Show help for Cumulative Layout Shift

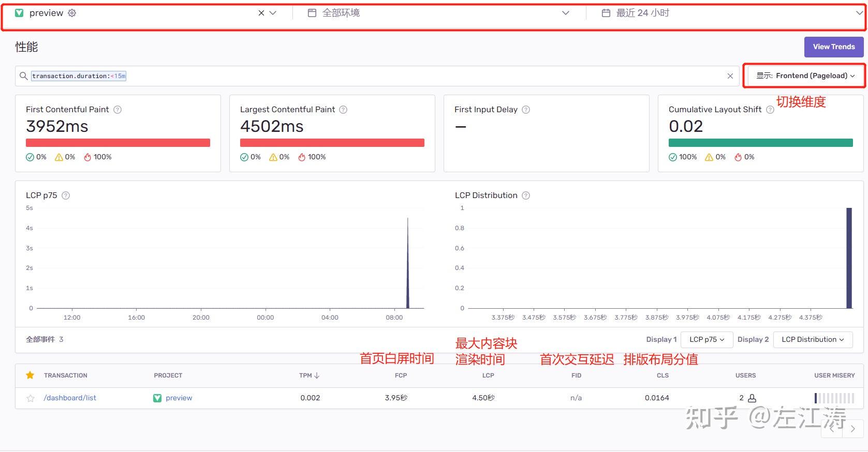pyautogui.click(x=770, y=110)
